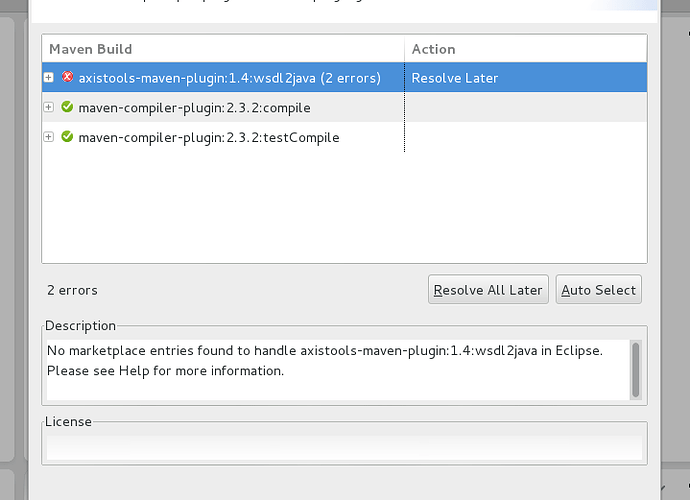Click the empty Action cell for compile row
Screen dimensions: 690x500
(x=525, y=107)
